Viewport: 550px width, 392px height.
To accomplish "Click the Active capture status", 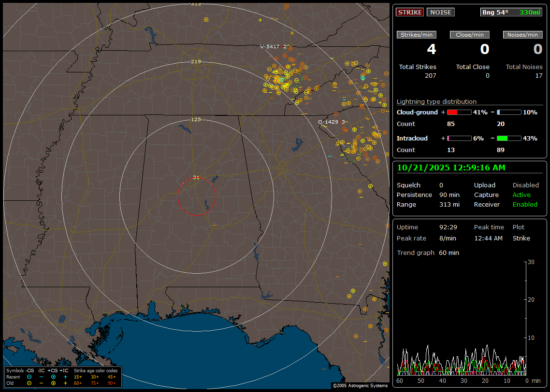I will tap(521, 195).
